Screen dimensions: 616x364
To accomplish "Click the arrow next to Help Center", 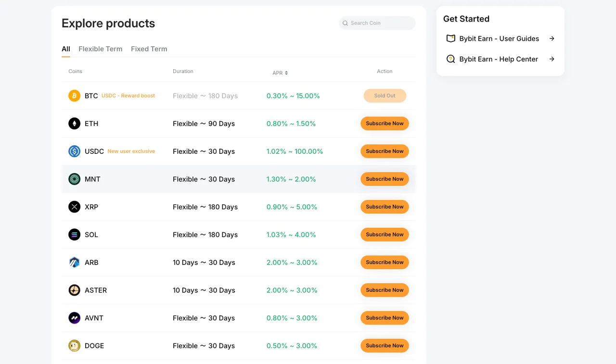I will click(x=552, y=59).
